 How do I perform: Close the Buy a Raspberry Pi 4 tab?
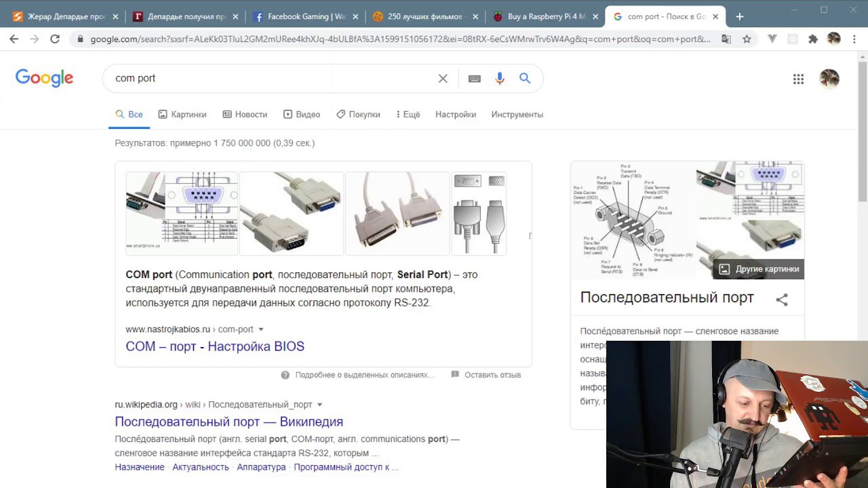594,16
